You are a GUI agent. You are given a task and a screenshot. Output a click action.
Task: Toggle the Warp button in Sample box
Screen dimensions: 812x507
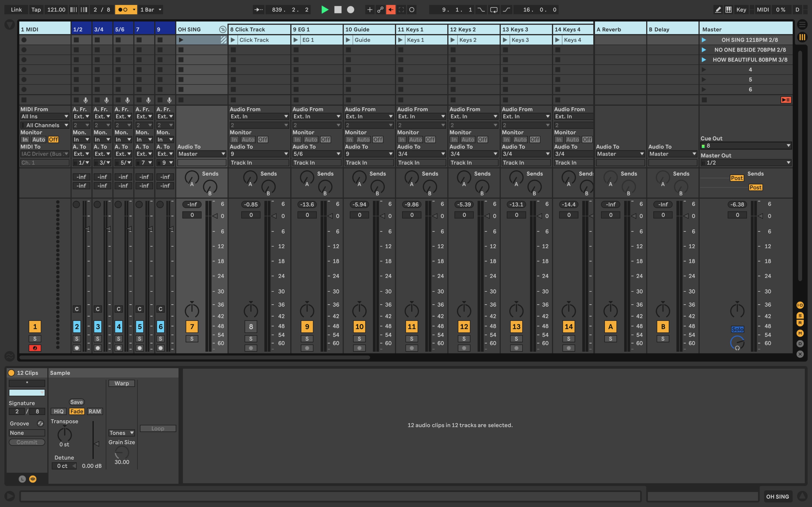pos(122,383)
